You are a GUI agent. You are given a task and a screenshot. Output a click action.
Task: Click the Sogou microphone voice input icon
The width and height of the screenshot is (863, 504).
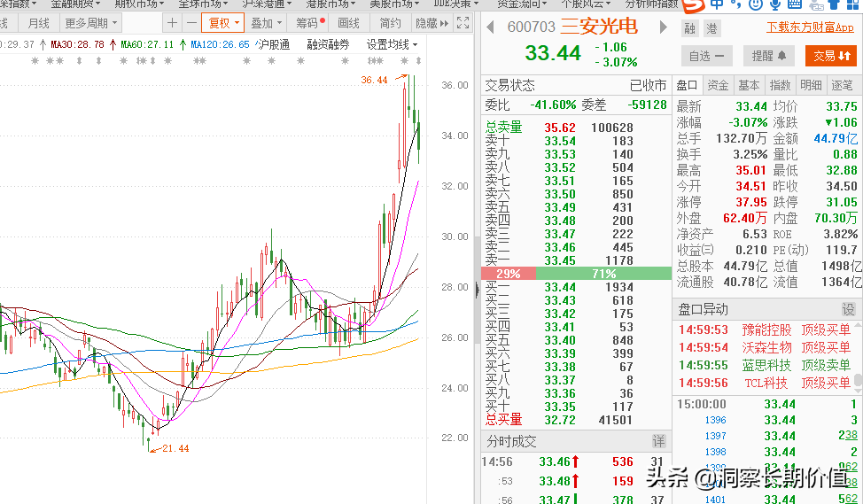[775, 4]
